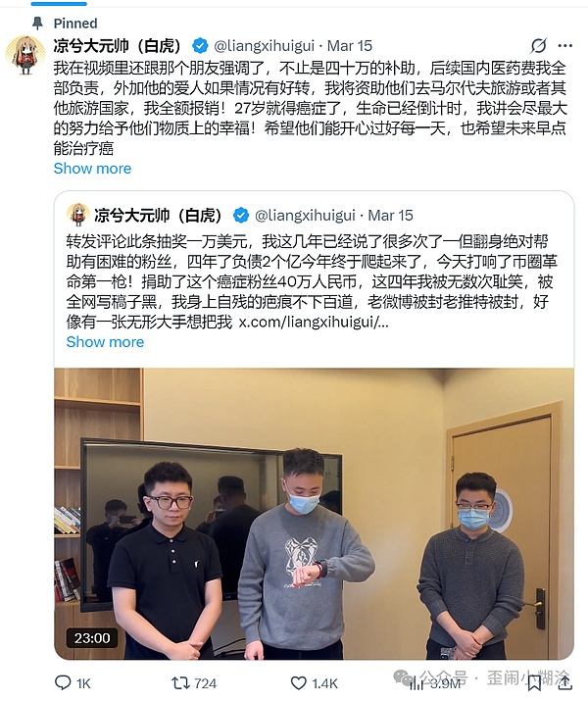This screenshot has width=588, height=701.
Task: Click the reply comment icon
Action: pyautogui.click(x=63, y=682)
